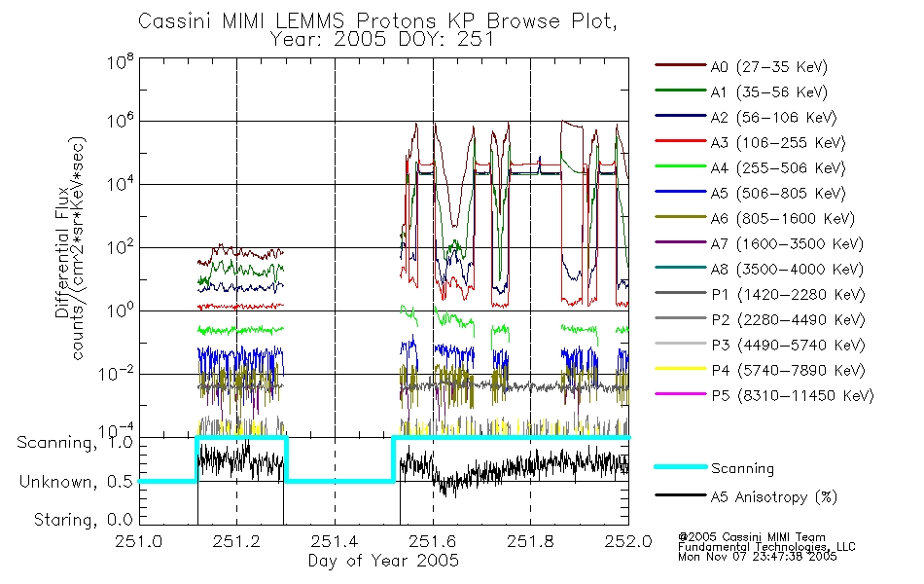The height and width of the screenshot is (584, 924).
Task: Click the Scanning, 1.0 axis label
Action: pos(76,443)
